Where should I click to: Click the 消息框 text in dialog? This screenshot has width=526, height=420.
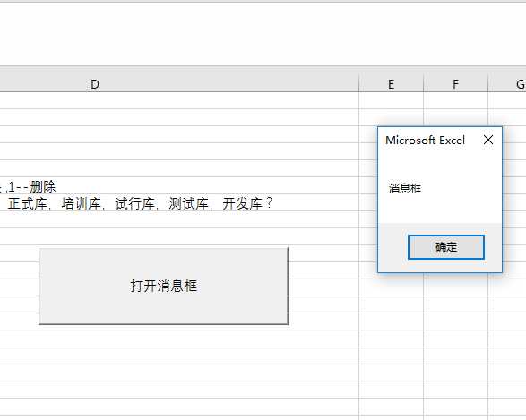[x=405, y=188]
